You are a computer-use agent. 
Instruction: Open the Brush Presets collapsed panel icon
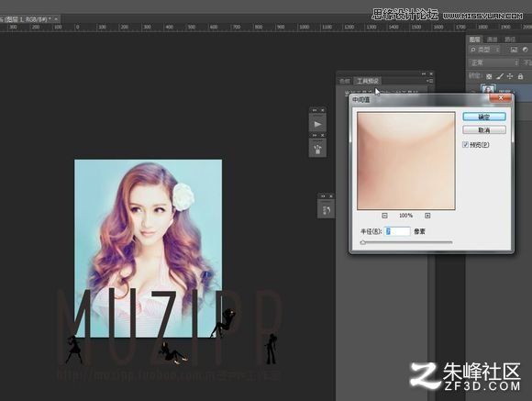(x=317, y=149)
